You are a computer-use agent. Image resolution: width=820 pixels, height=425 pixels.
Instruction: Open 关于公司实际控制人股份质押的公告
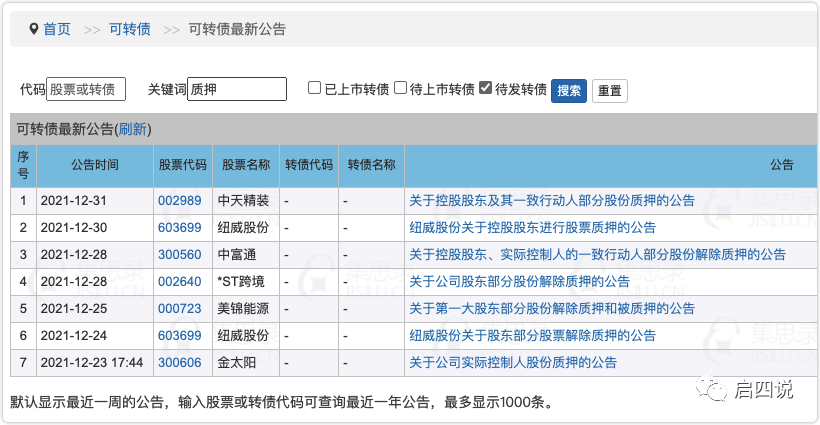(513, 363)
